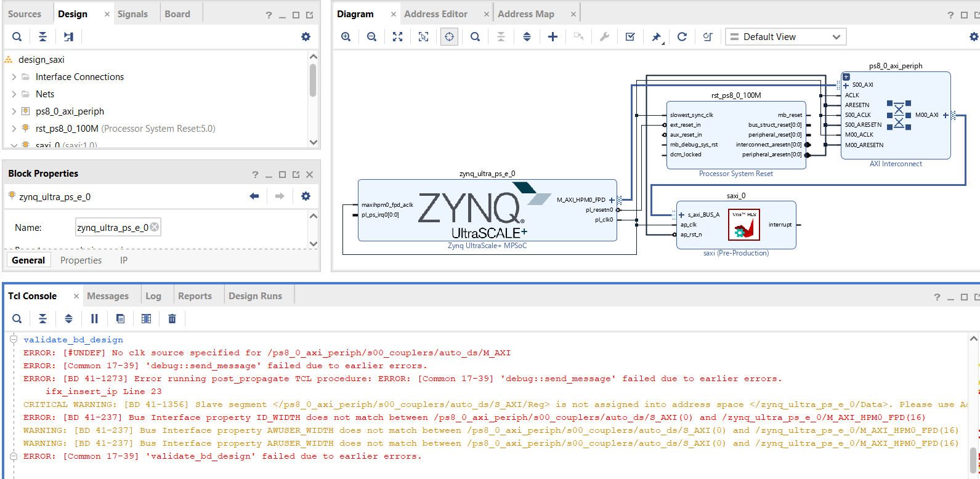Expand the S00_AXI interface on ps8_0_axi_periph
This screenshot has width=980, height=479.
click(x=846, y=85)
